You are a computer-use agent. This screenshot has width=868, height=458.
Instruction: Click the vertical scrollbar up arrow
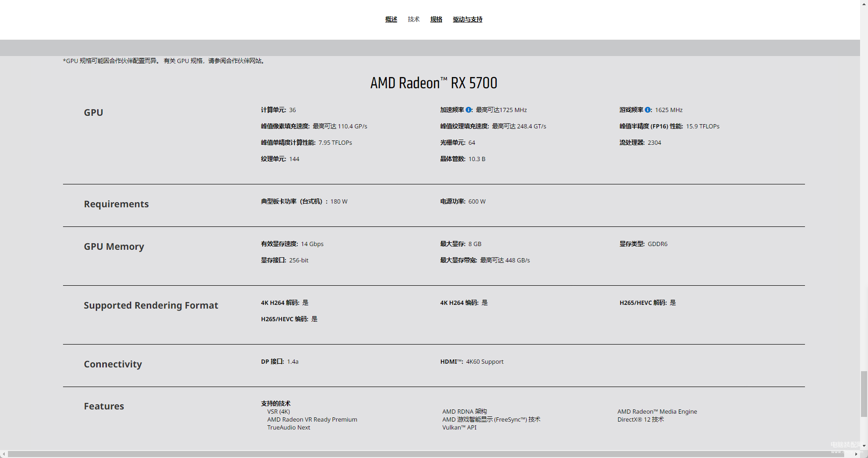(x=864, y=3)
